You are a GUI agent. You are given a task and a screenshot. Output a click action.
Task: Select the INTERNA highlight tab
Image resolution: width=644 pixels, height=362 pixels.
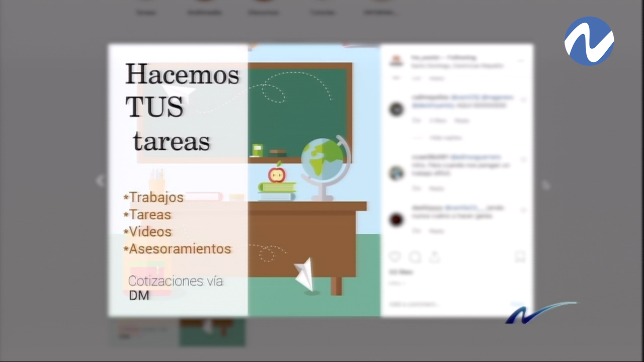[x=381, y=4]
